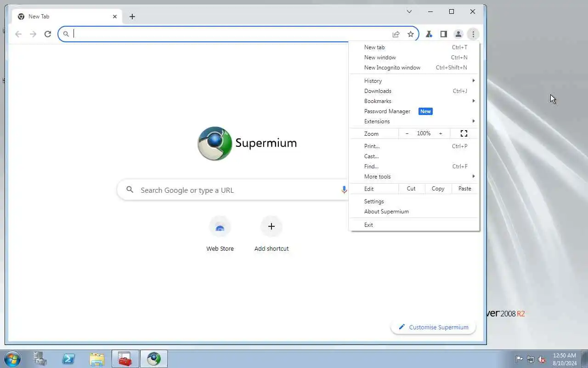Click Cut in the Edit row
This screenshot has width=588, height=368.
tap(411, 189)
